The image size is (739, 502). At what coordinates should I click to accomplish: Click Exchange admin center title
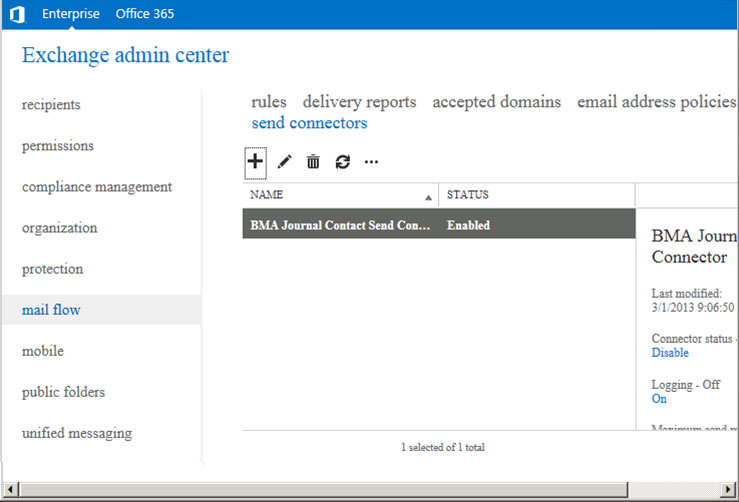click(x=125, y=55)
